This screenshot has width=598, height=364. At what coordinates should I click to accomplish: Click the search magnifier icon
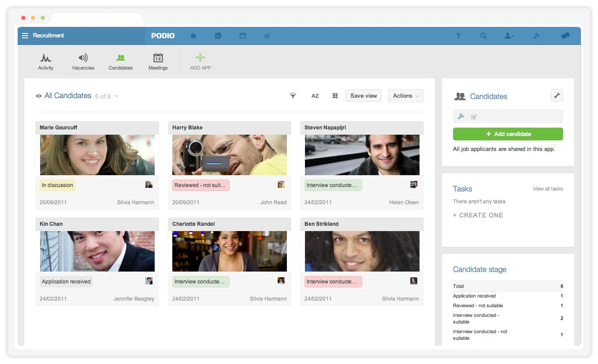tap(483, 36)
